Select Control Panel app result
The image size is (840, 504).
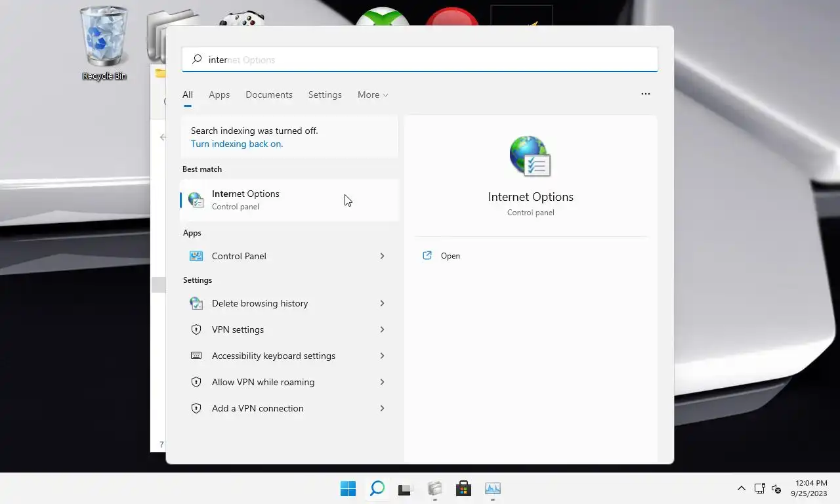point(289,256)
